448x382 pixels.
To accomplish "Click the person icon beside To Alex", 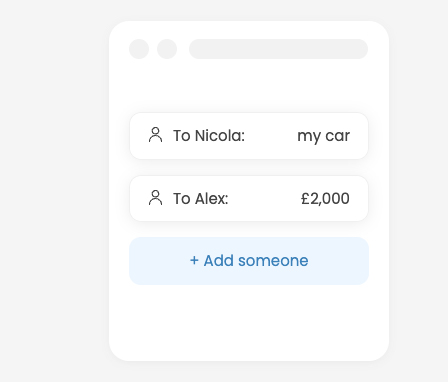I will click(155, 198).
